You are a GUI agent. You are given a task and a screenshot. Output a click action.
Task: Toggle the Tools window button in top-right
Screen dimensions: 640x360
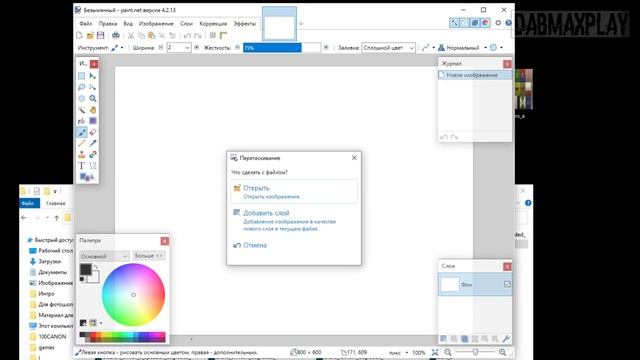point(454,23)
